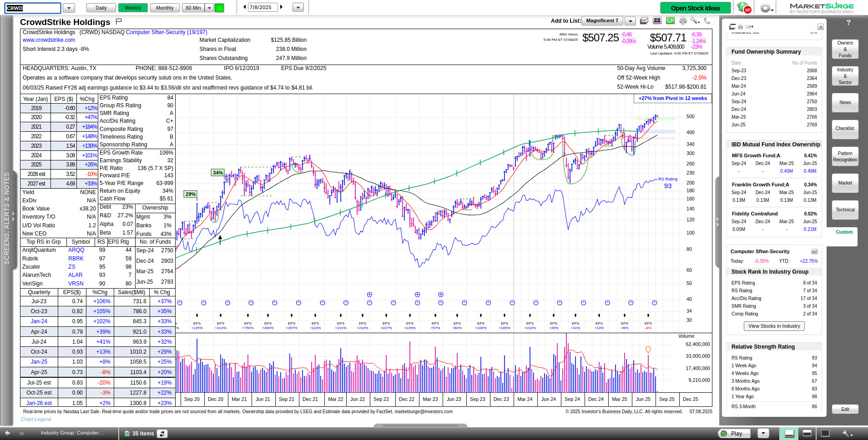The height and width of the screenshot is (440, 868).
Task: Click the panel window icon in side panel
Action: [x=732, y=27]
